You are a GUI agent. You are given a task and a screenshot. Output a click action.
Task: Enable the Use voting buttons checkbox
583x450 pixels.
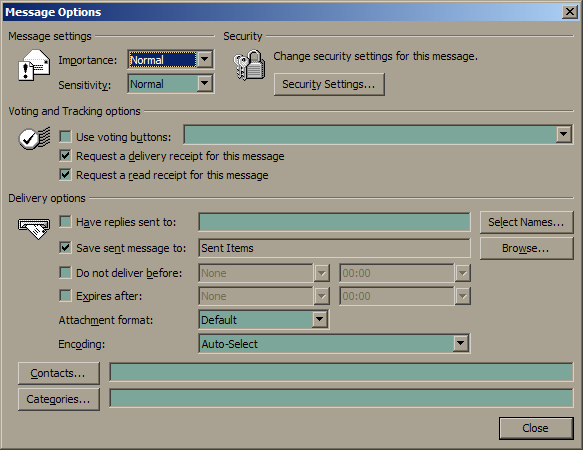coord(65,136)
